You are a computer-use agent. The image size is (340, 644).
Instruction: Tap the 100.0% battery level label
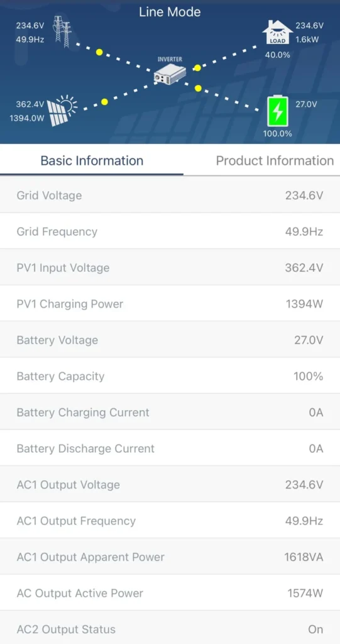278,133
